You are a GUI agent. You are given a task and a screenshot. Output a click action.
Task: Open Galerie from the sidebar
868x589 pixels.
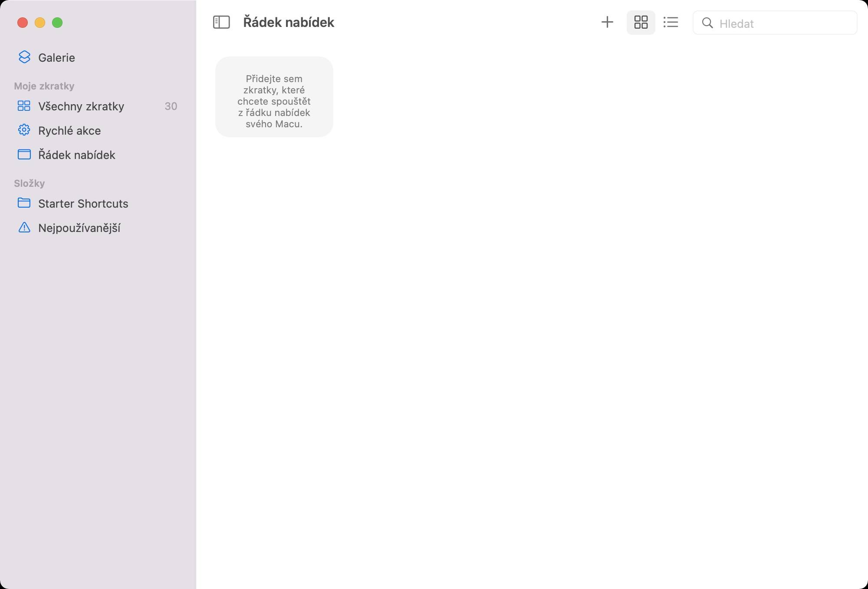click(x=56, y=58)
